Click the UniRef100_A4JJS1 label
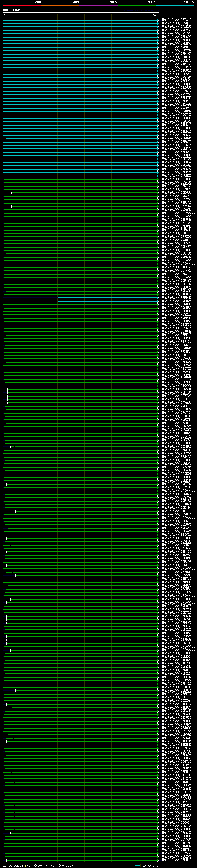The image size is (197, 868). (176, 342)
